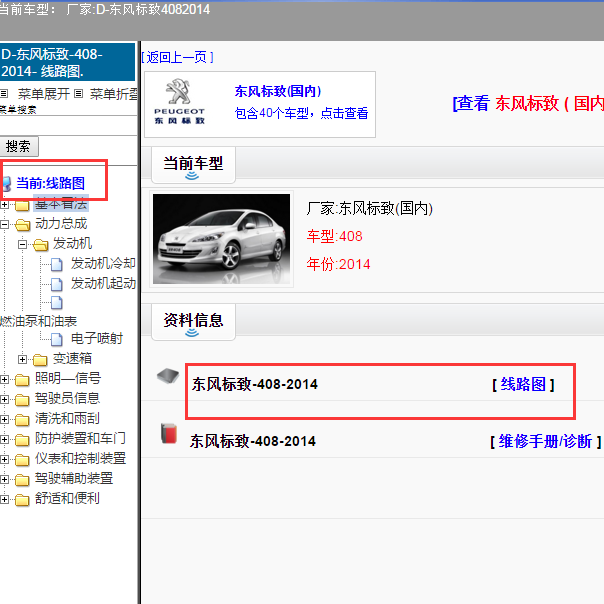Image resolution: width=604 pixels, height=604 pixels.
Task: Click 东风标致-408-2014 title in 线路图 row
Action: [x=255, y=384]
